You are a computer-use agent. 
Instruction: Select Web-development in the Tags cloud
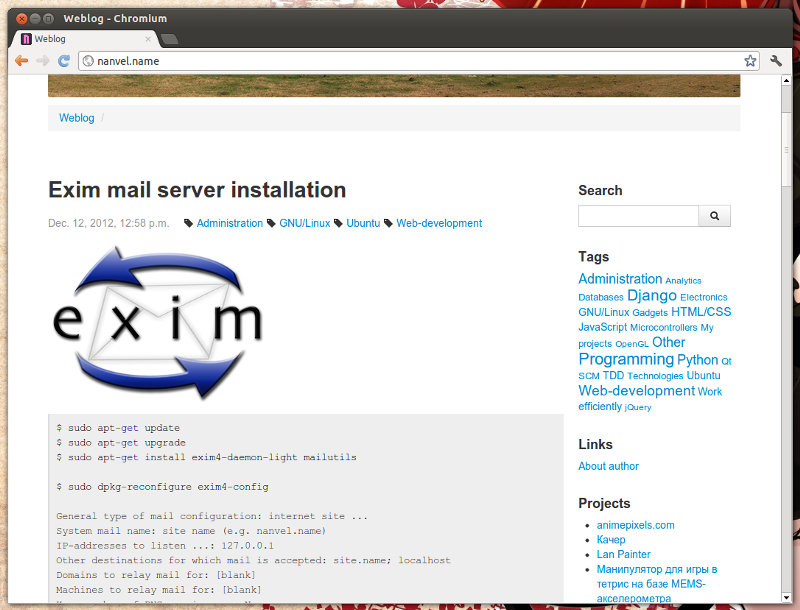click(636, 391)
